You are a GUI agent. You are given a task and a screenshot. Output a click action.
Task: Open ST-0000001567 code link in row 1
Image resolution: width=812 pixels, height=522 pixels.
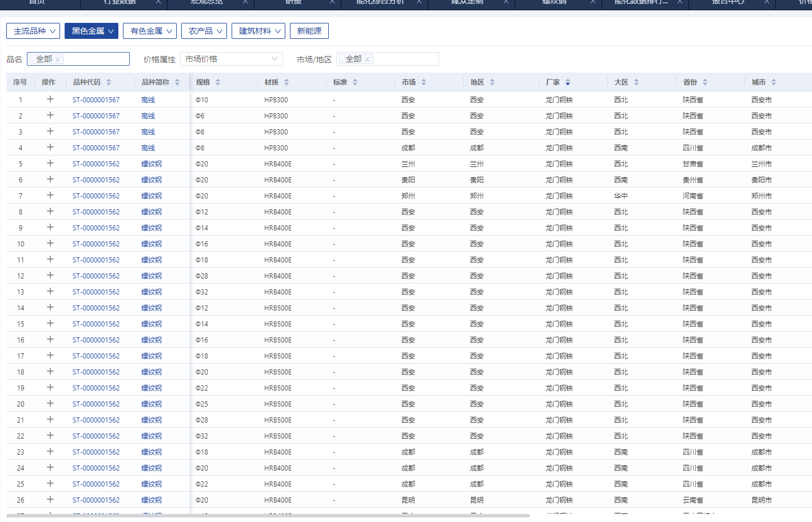pos(96,99)
